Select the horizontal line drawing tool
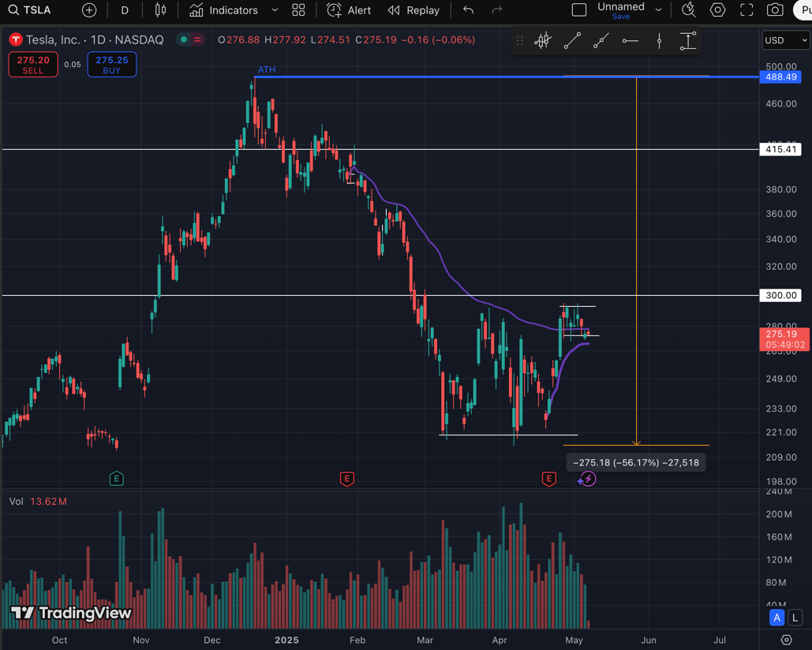The image size is (812, 650). (x=630, y=41)
